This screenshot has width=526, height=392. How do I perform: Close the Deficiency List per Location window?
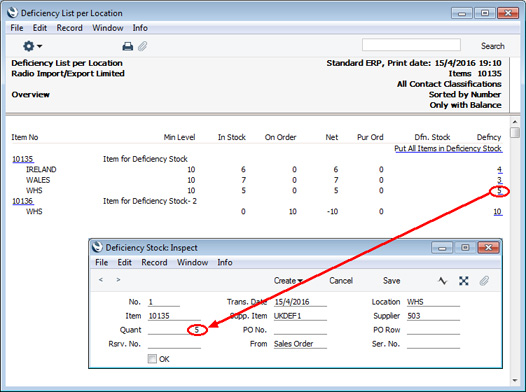(508, 13)
